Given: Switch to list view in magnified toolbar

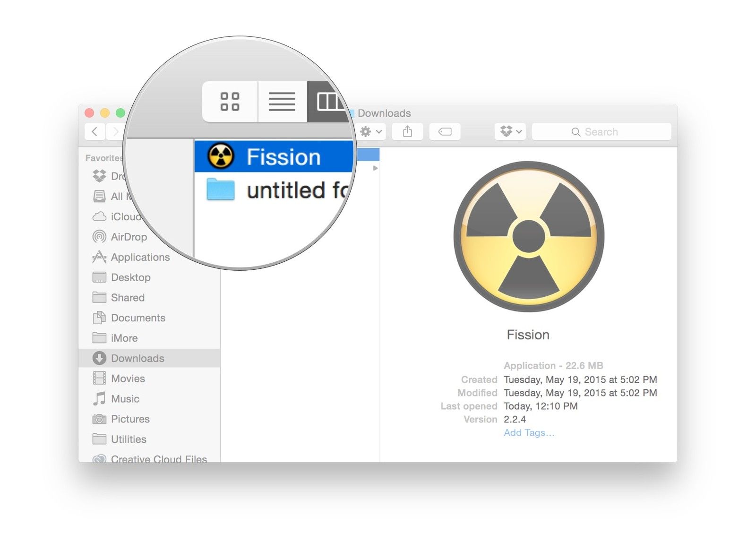Looking at the screenshot, I should (x=282, y=102).
